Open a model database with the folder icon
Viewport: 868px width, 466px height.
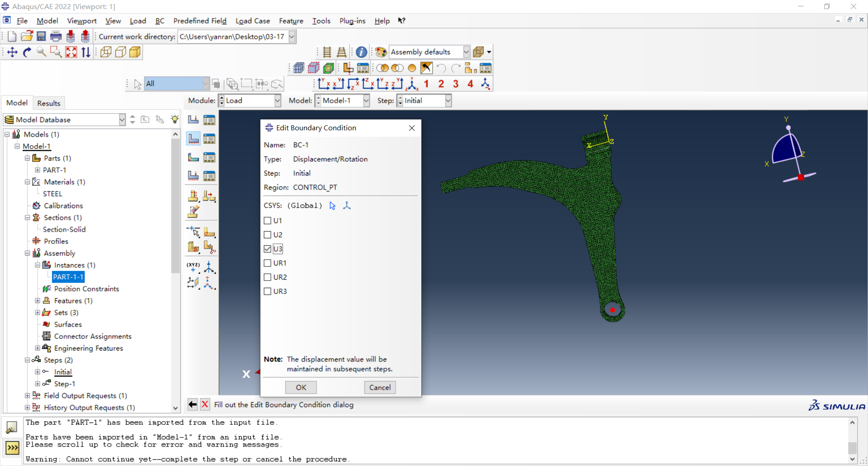[x=27, y=37]
